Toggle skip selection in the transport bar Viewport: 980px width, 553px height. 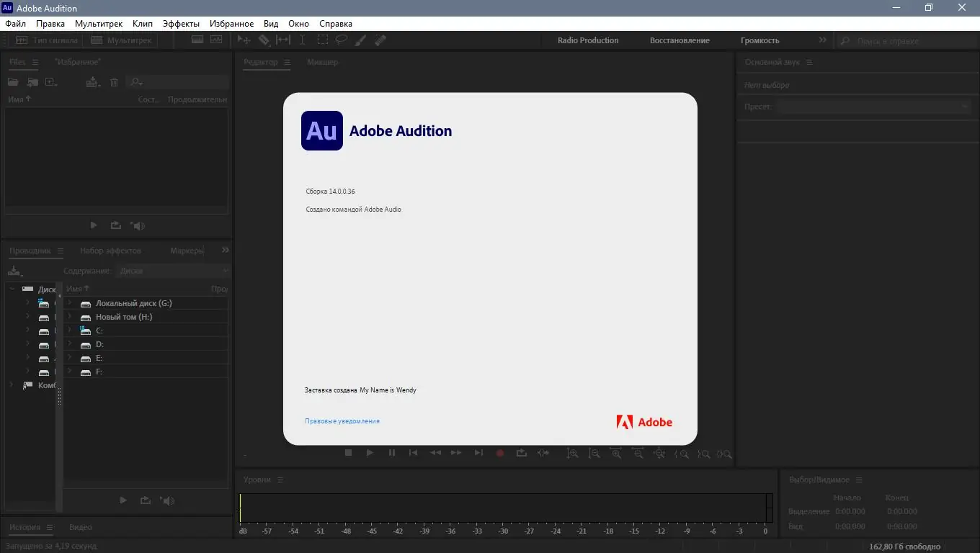[x=543, y=453]
